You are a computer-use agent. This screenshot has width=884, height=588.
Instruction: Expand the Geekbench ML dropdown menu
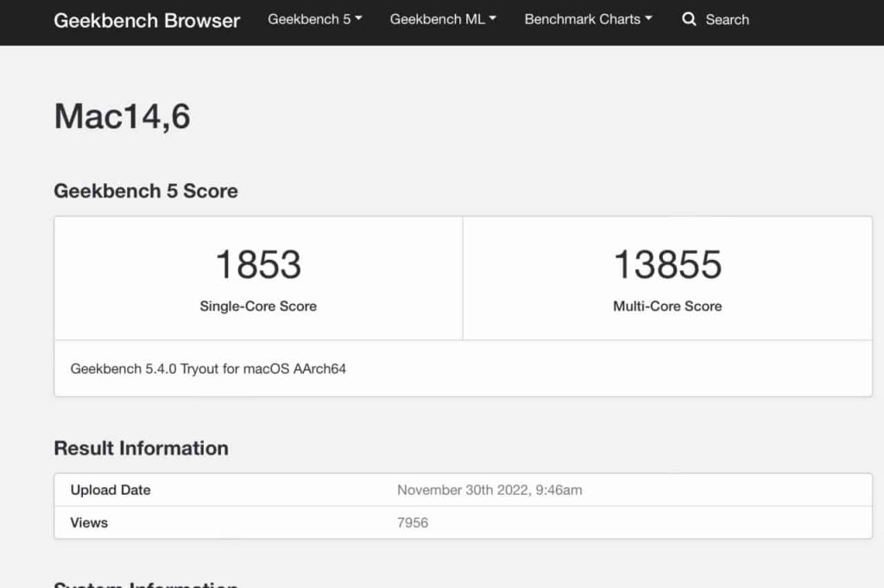[x=443, y=19]
